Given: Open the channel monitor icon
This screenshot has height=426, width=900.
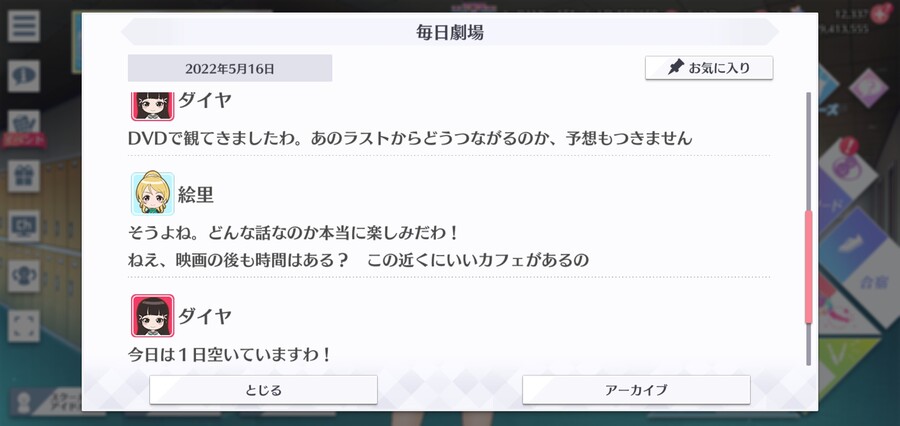Looking at the screenshot, I should coord(24,226).
